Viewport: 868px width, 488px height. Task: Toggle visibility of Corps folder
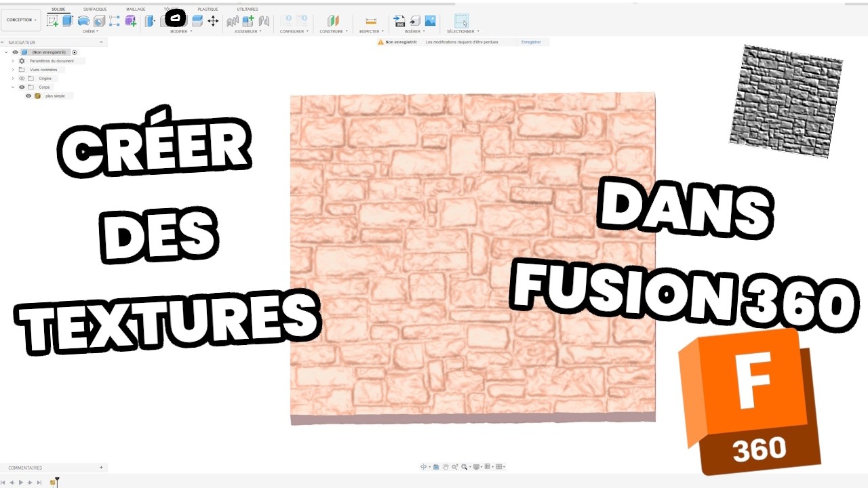pos(22,87)
